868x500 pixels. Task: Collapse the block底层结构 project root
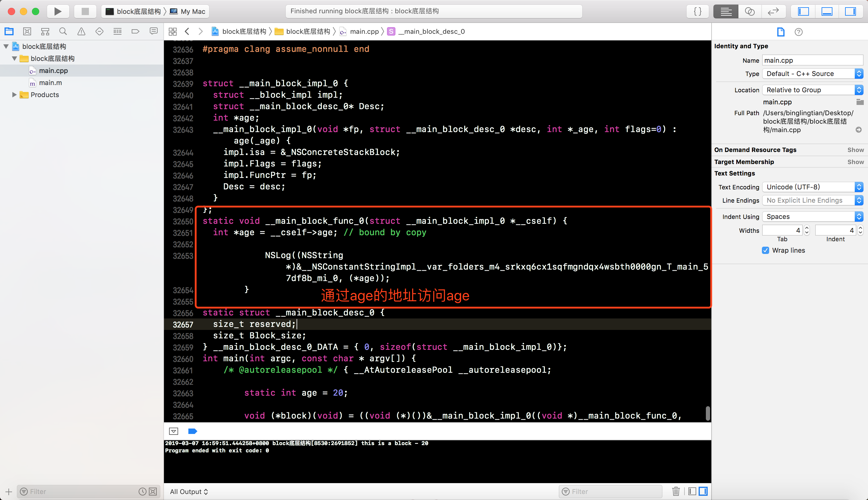click(6, 46)
